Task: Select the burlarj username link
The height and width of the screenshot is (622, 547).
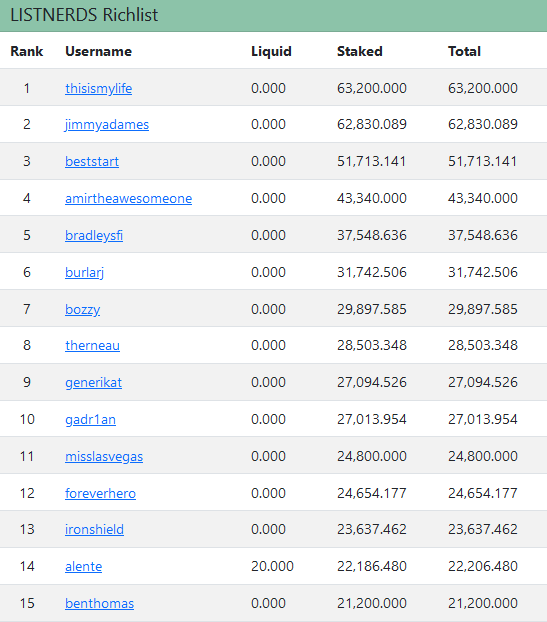Action: coord(84,272)
